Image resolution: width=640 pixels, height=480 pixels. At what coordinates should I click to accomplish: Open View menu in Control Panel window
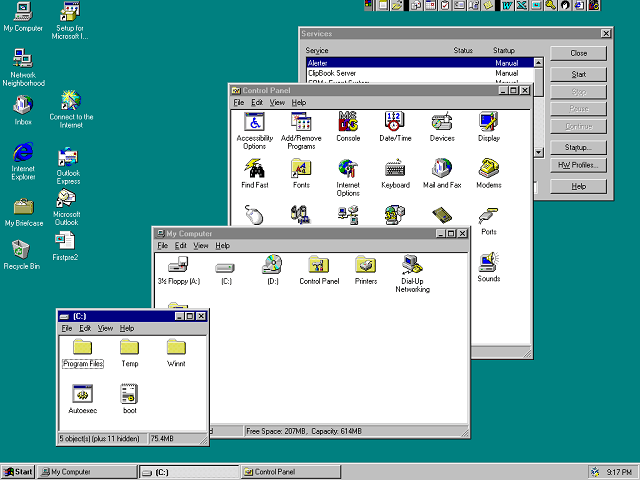tap(277, 102)
